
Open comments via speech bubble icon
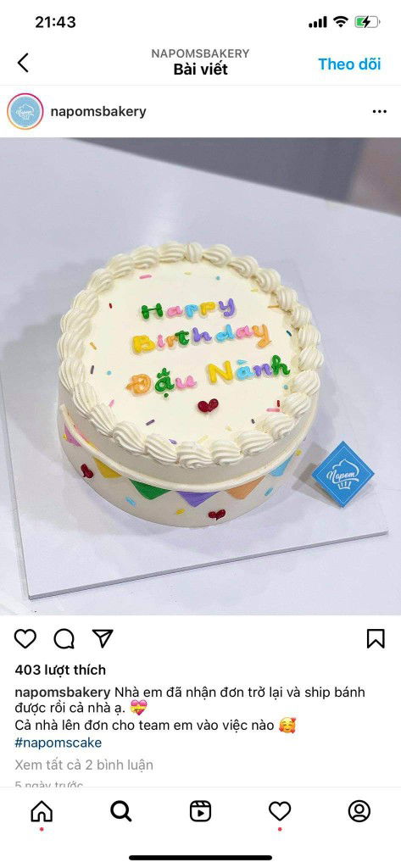[x=64, y=639]
